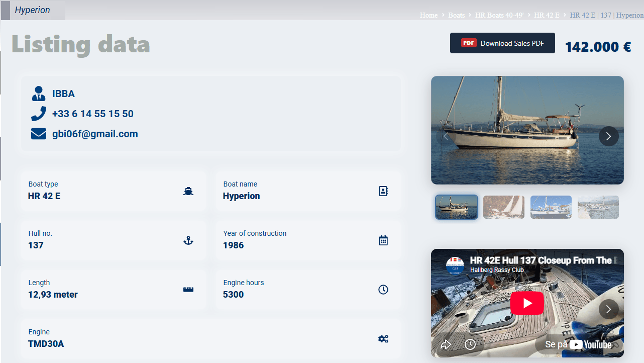Call the number +33 6 14 55 15 50
The height and width of the screenshot is (363, 644).
[93, 114]
